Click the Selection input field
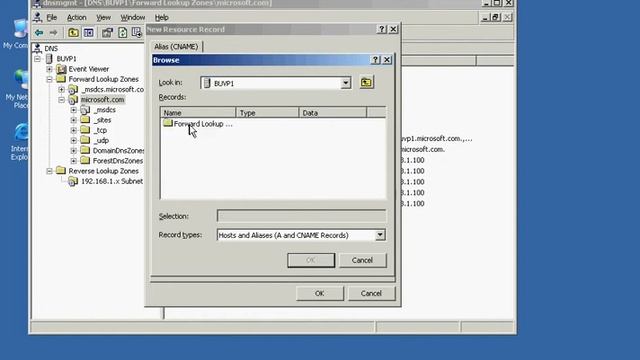This screenshot has width=640, height=360. pos(301,216)
